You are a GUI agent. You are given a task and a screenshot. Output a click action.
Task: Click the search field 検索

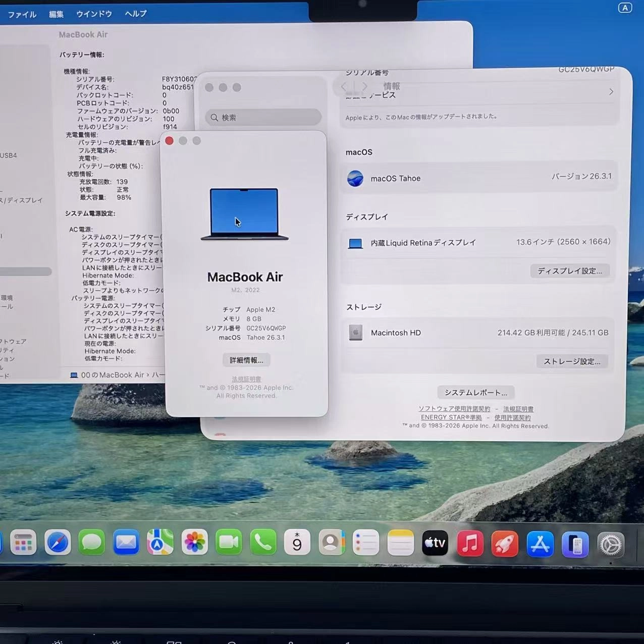(x=262, y=117)
